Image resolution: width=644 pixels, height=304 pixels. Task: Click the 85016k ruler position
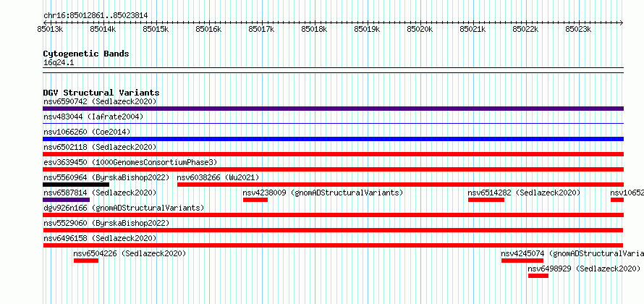208,29
